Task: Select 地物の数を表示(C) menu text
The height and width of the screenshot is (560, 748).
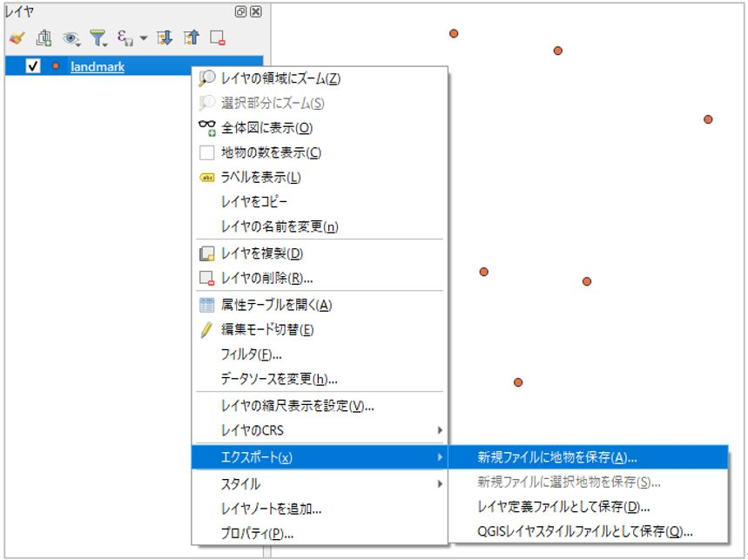Action: 271,152
